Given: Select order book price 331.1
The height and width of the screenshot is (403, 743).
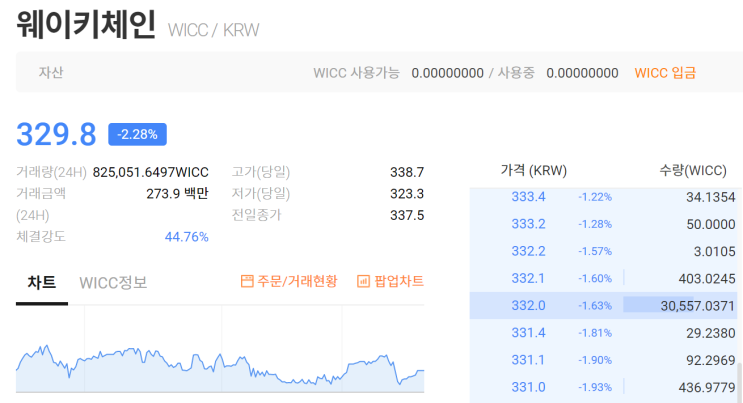Looking at the screenshot, I should (x=528, y=360).
